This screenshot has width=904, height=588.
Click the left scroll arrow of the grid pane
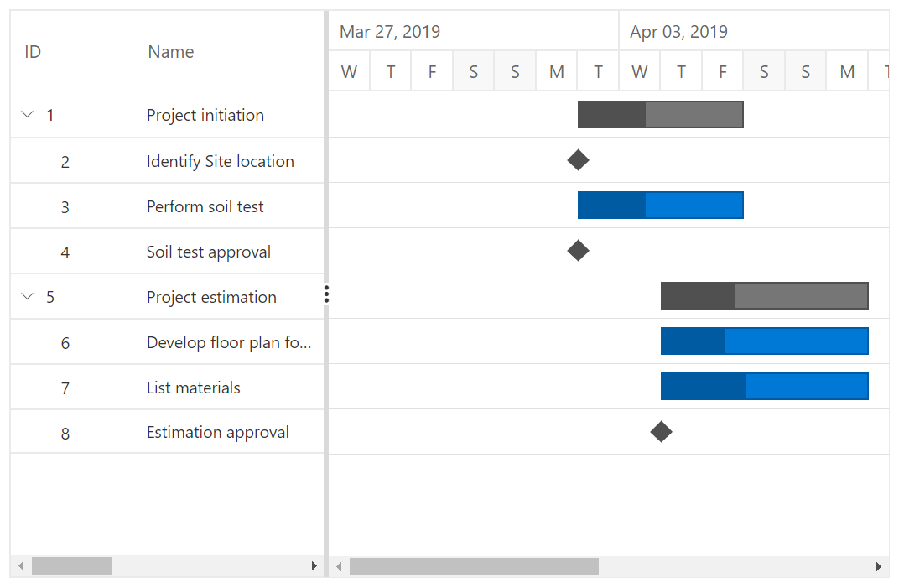[x=19, y=566]
